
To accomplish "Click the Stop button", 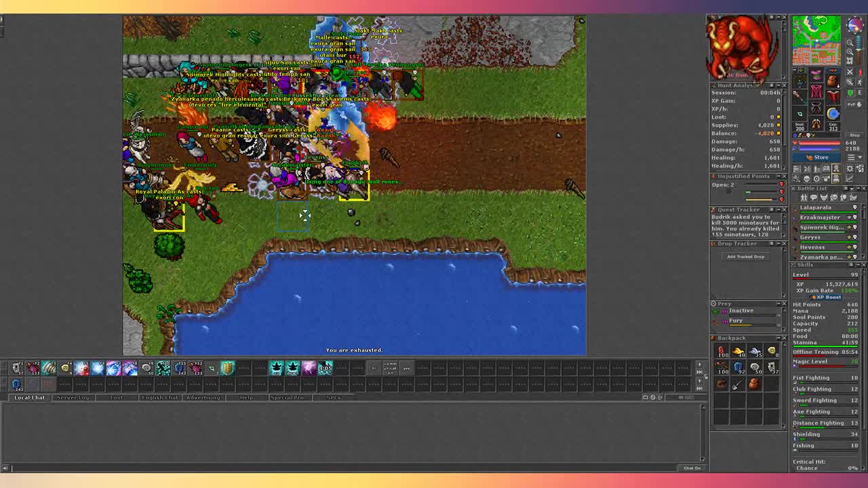I will 854,136.
